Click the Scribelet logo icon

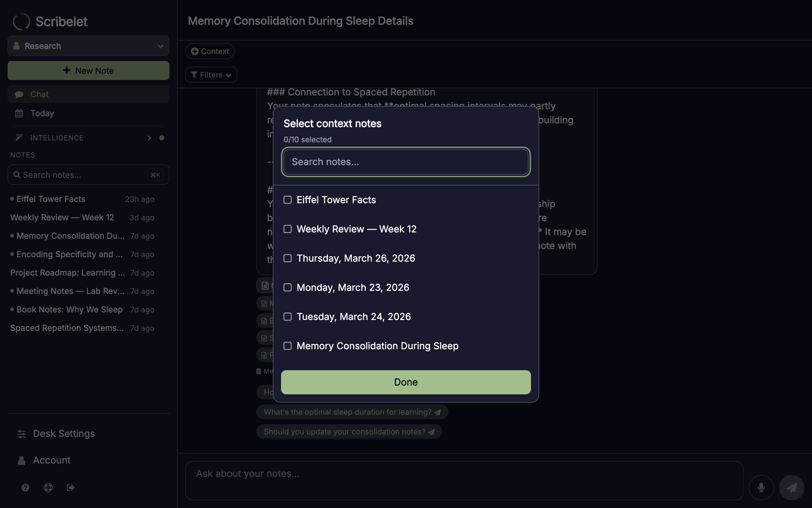[x=22, y=22]
